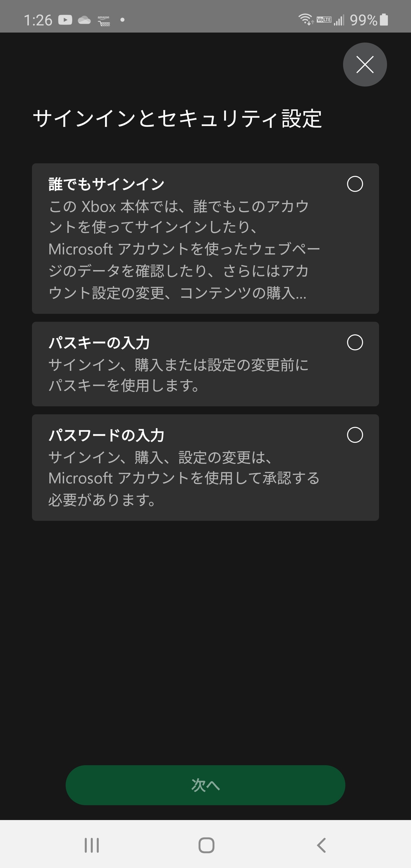411x868 pixels.
Task: Tap the Android home navigation icon
Action: point(206,845)
